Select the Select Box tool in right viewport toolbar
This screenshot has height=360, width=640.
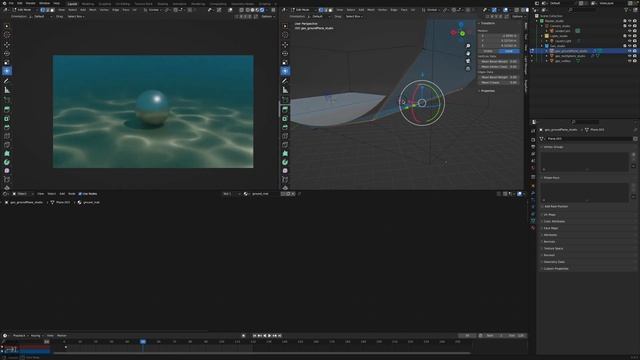(285, 26)
